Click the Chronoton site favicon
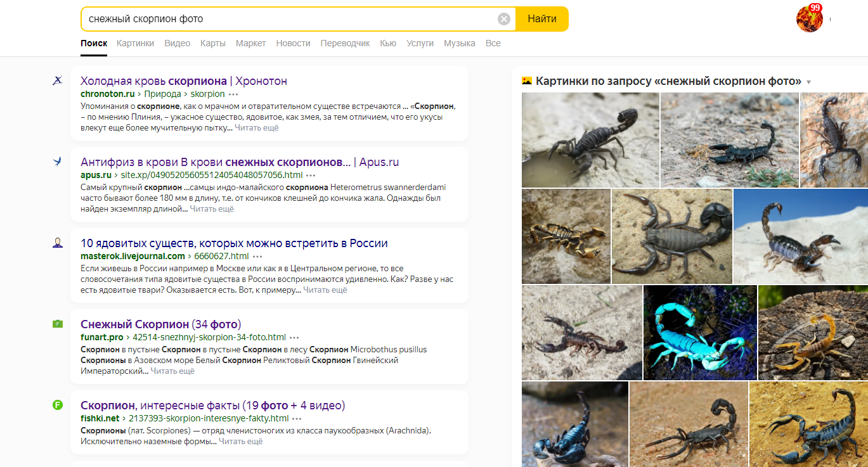Viewport: 868px width, 467px height. click(58, 80)
